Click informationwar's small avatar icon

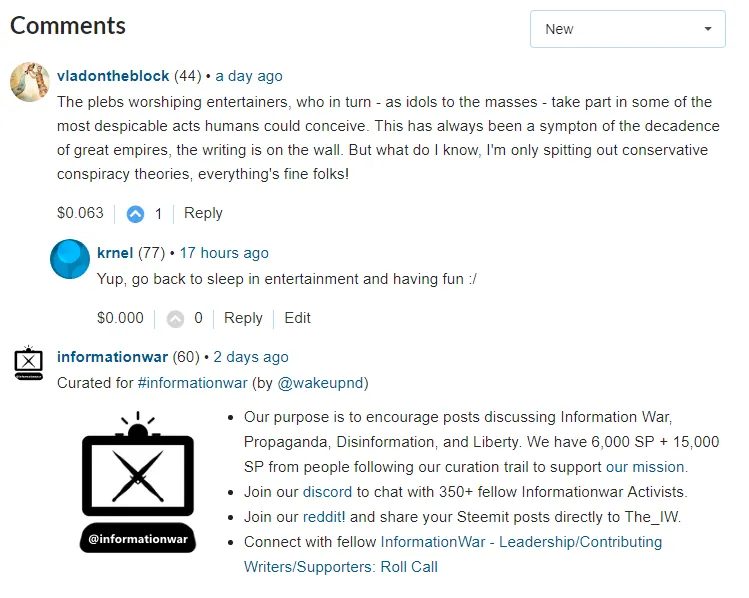[x=29, y=363]
